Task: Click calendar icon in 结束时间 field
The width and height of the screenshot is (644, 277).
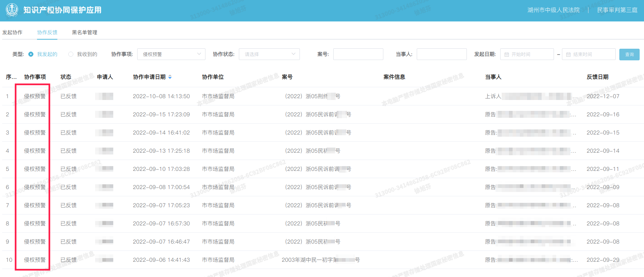Action: (568, 55)
